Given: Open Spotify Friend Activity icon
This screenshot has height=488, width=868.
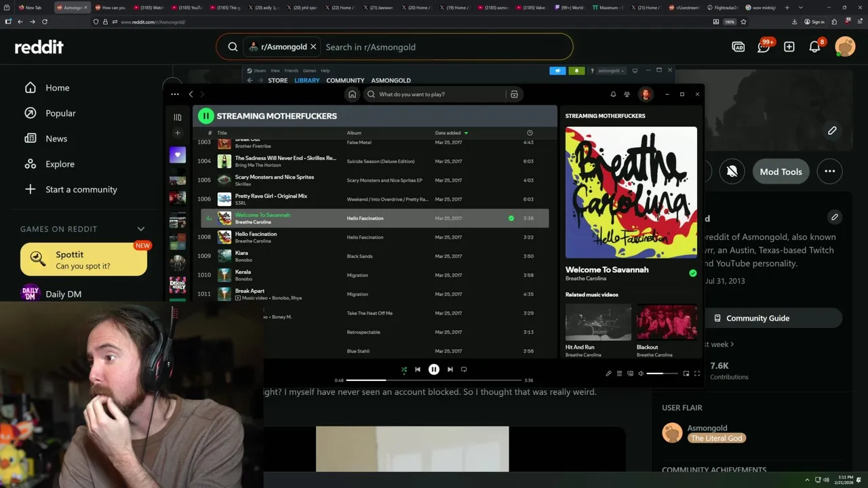Looking at the screenshot, I should tap(627, 94).
